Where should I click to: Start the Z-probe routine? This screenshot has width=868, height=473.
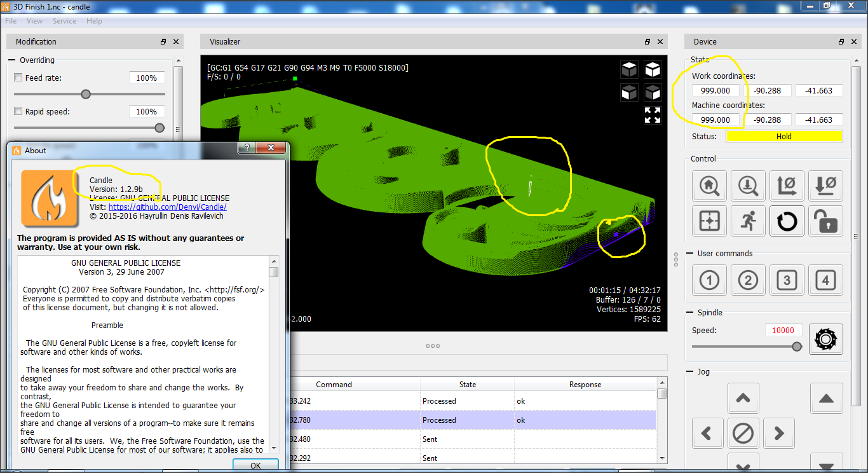coord(748,186)
